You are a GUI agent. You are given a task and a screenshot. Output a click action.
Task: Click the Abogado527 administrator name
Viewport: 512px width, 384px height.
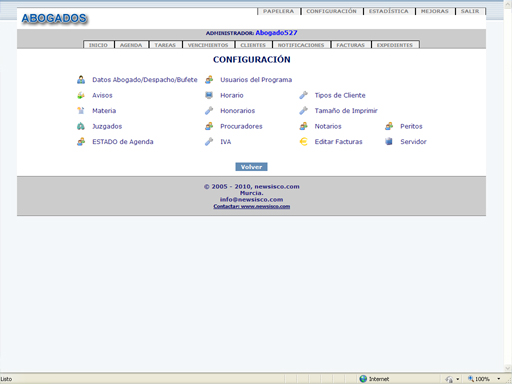pyautogui.click(x=276, y=33)
